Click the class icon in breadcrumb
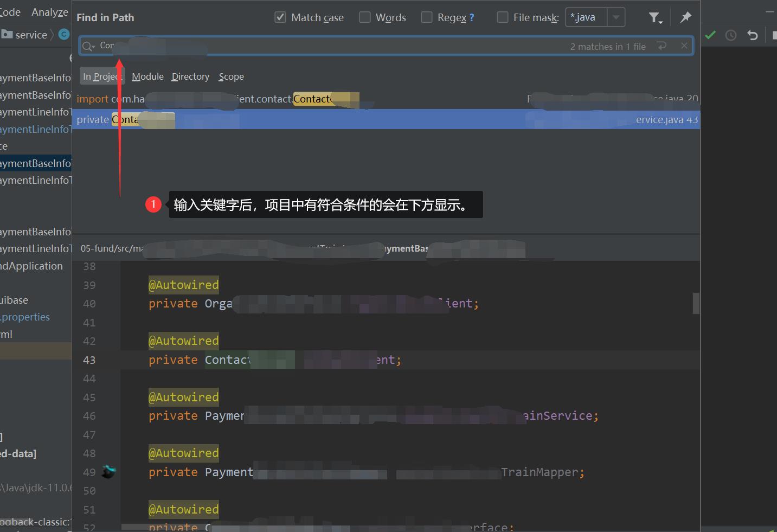 pyautogui.click(x=64, y=34)
